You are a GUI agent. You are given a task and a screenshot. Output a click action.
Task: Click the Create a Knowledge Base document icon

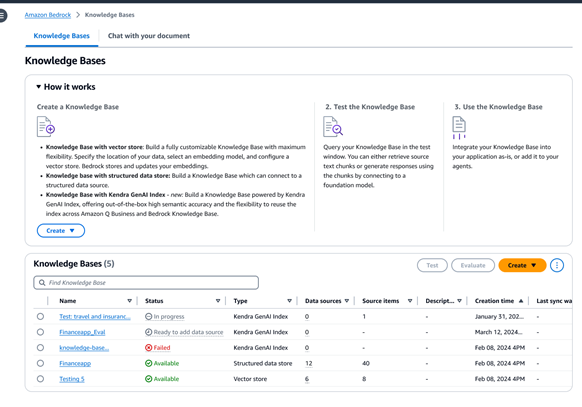pos(46,127)
